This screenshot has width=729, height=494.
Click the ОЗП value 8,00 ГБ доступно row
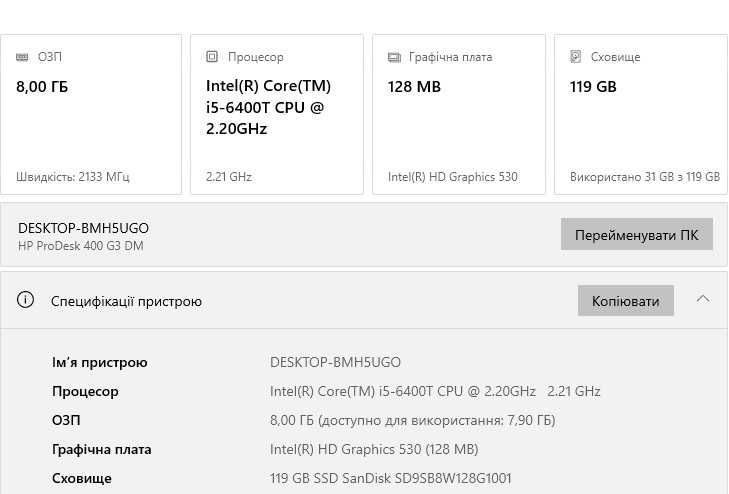pos(412,420)
